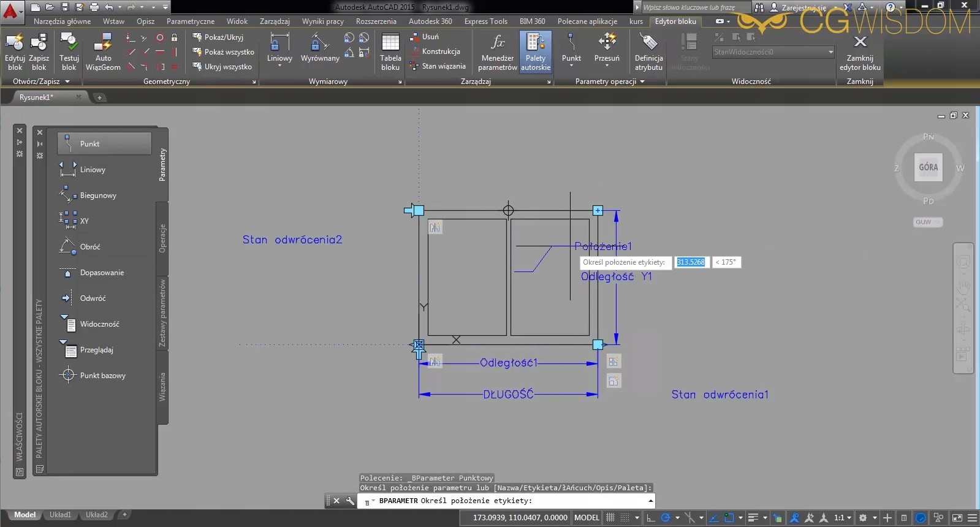Choose the Punkt bazowy parameter
The image size is (980, 527).
coord(102,376)
